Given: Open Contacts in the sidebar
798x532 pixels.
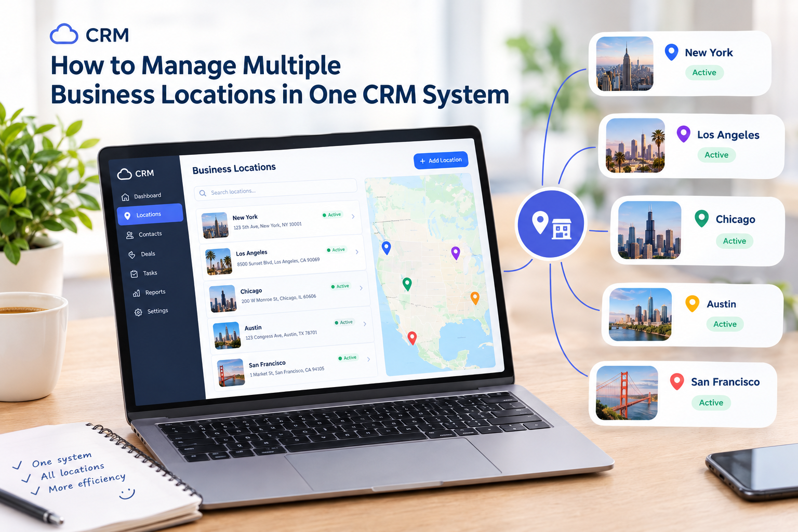Looking at the screenshot, I should [x=144, y=235].
